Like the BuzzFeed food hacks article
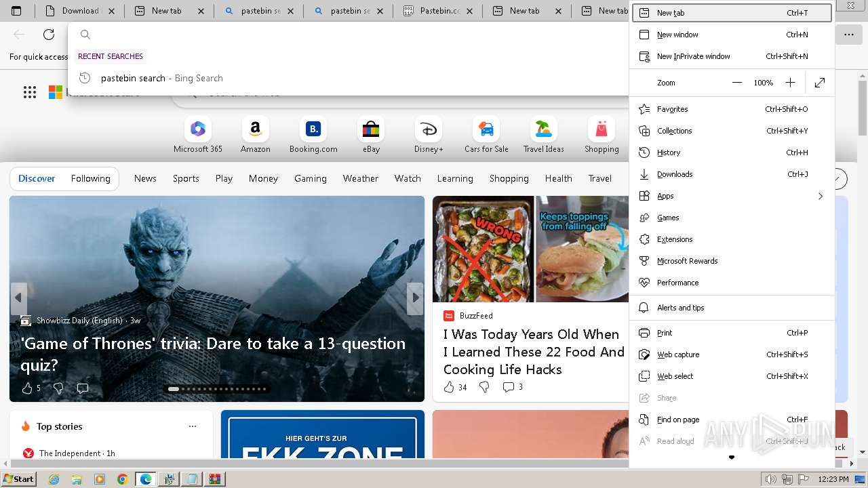 (449, 387)
